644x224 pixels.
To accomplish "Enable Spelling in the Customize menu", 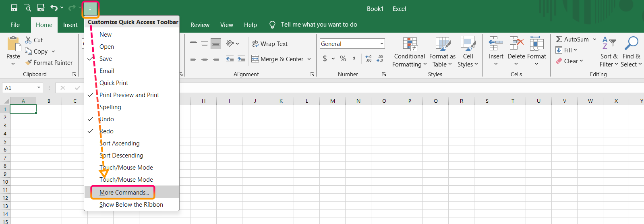I will pyautogui.click(x=132, y=107).
